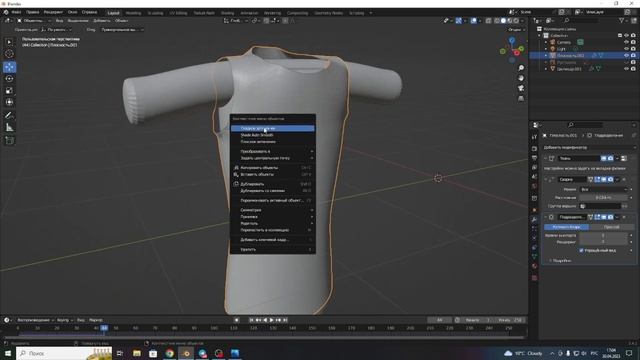Click the vertex group invert arrows button

click(624, 206)
